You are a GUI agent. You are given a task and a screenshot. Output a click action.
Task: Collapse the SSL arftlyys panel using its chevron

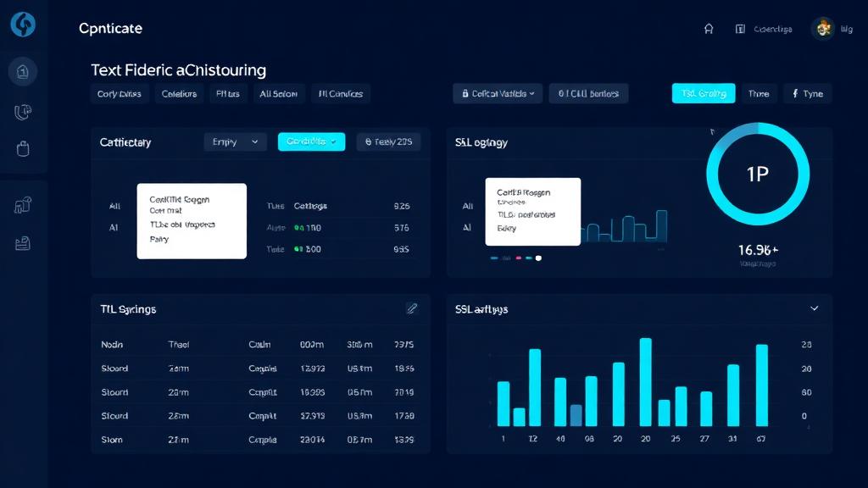click(x=815, y=308)
